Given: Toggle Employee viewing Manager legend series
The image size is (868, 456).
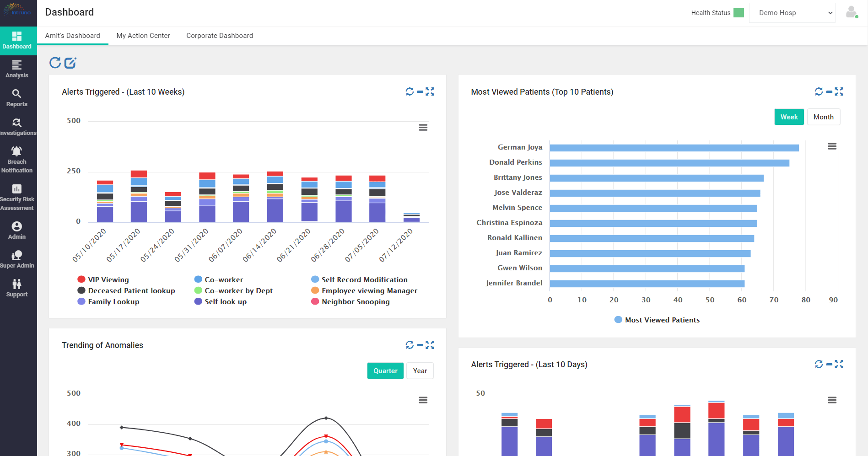Looking at the screenshot, I should click(364, 290).
